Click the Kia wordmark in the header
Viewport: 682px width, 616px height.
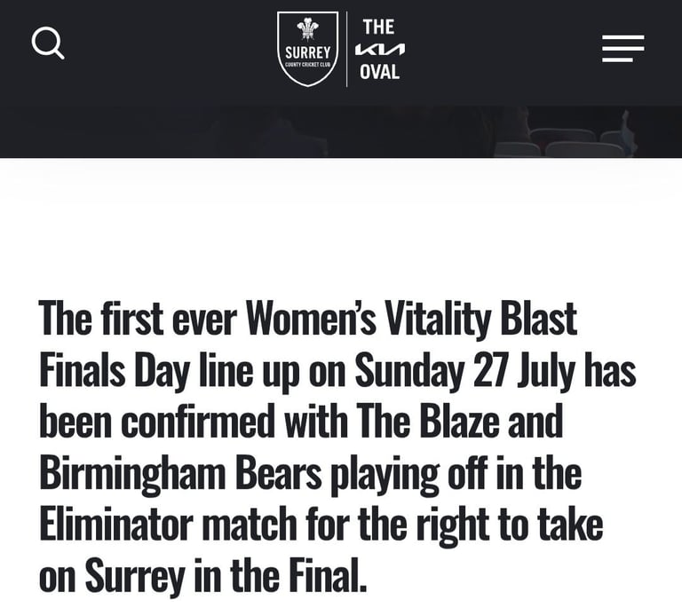380,49
